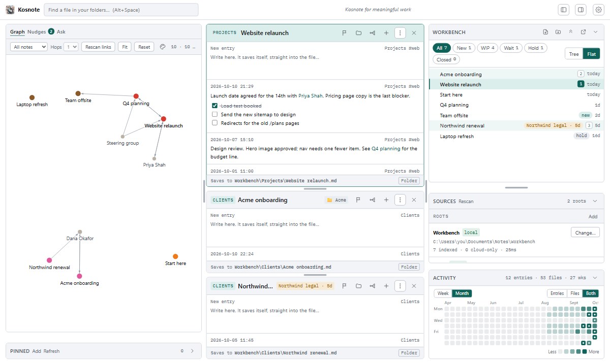The width and height of the screenshot is (610, 364).
Task: Open the Website relaunch more-options menu
Action: [400, 33]
